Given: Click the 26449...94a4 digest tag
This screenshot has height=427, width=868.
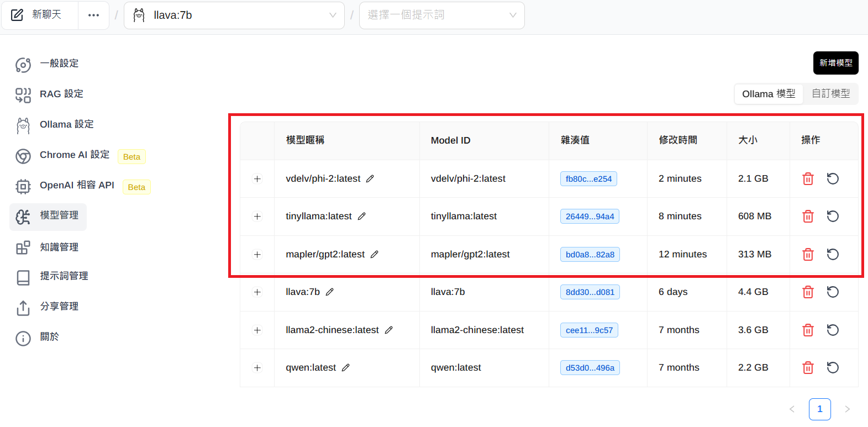Looking at the screenshot, I should pos(590,217).
